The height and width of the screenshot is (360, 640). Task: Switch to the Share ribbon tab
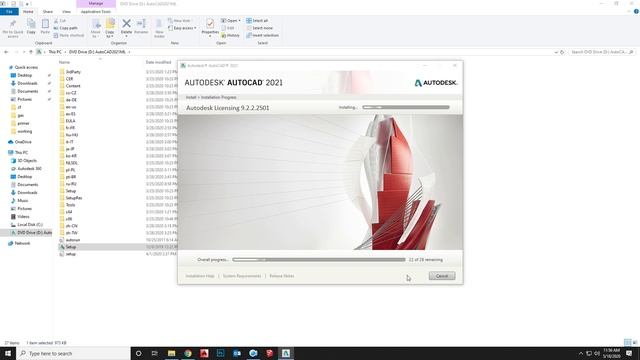point(48,11)
